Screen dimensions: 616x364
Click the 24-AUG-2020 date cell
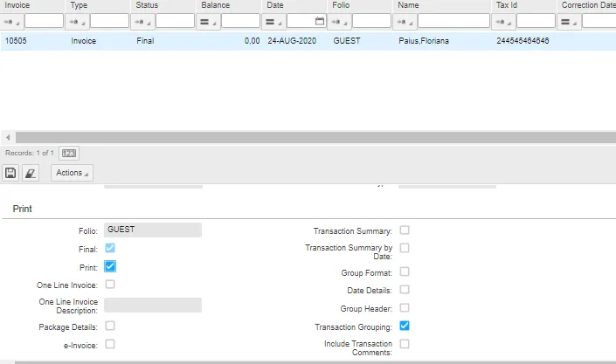tap(292, 41)
